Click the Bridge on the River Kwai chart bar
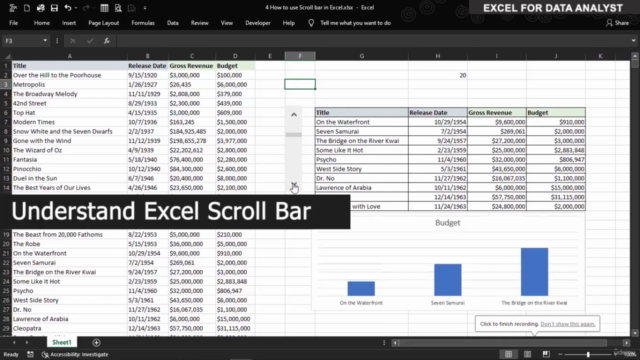640x360 pixels. [x=534, y=272]
